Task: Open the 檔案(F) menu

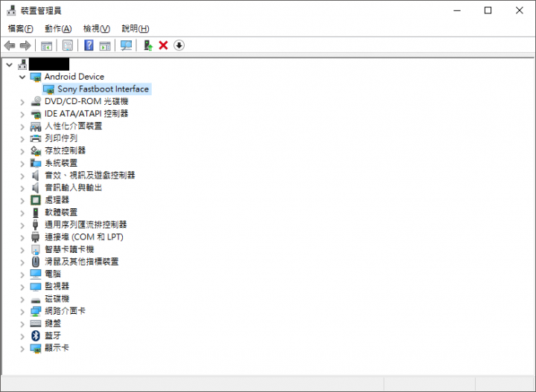Action: (21, 29)
